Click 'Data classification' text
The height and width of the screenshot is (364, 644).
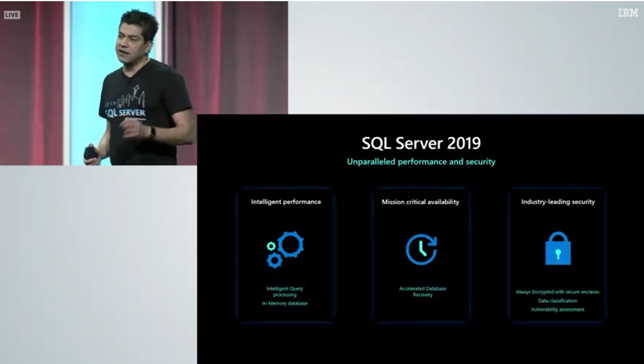557,301
